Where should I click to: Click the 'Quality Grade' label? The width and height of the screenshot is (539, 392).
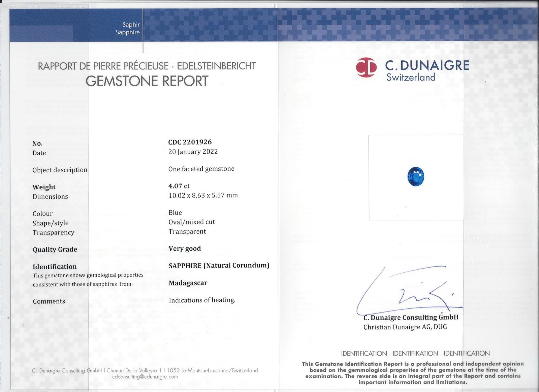(x=55, y=250)
